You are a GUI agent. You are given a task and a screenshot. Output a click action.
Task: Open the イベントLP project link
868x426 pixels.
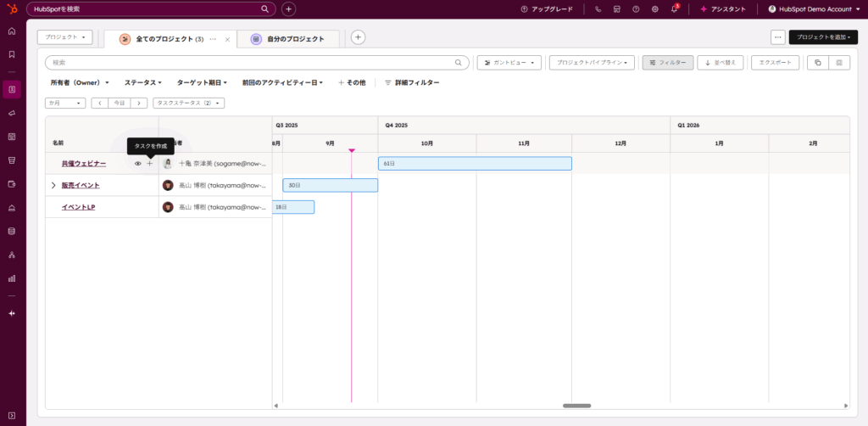[78, 207]
